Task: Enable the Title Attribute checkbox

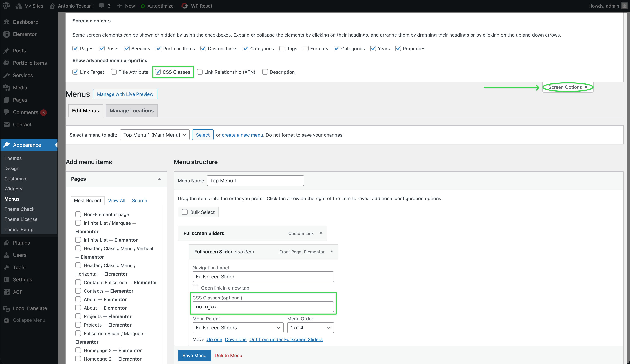Action: point(114,72)
